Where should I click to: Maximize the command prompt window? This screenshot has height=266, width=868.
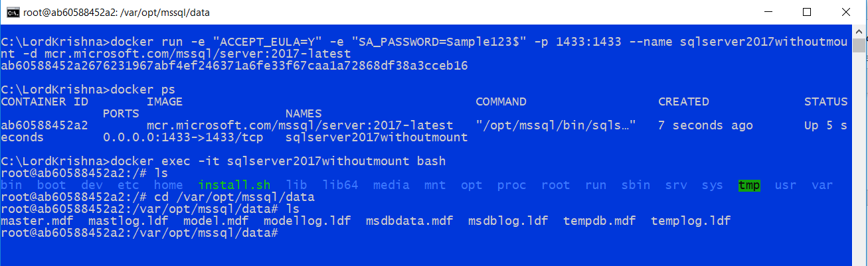coord(806,12)
